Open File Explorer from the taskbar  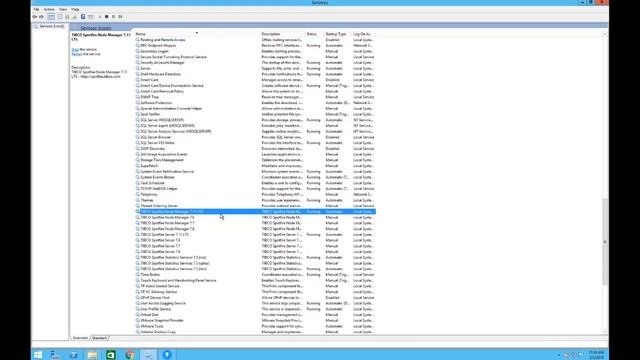point(92,355)
